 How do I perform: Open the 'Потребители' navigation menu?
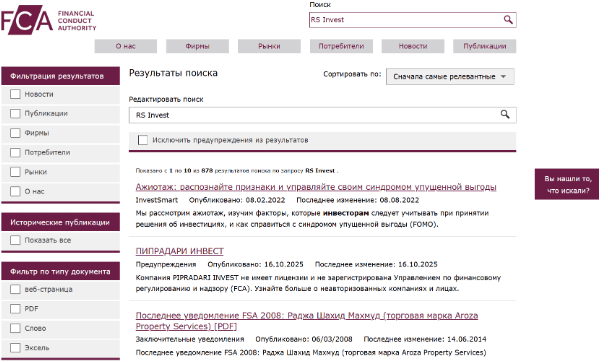coord(341,46)
